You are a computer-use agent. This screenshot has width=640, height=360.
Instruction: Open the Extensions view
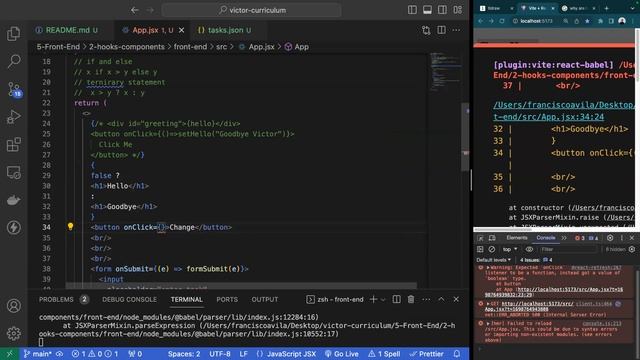tap(13, 144)
